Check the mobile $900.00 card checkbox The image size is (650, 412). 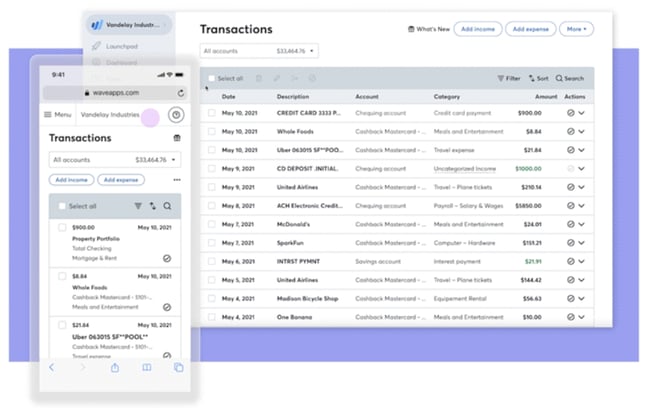pyautogui.click(x=62, y=227)
